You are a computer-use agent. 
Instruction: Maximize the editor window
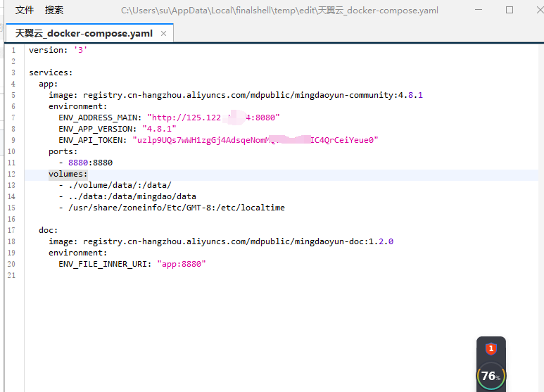[510, 10]
